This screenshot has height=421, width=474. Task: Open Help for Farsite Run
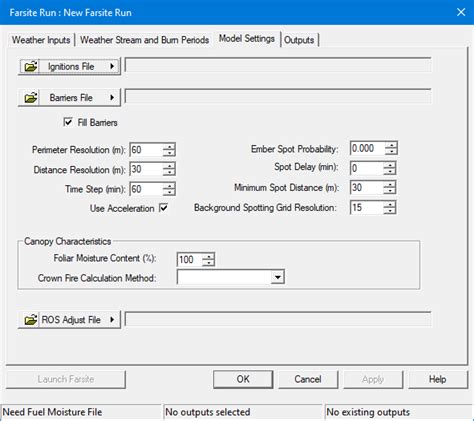(x=438, y=379)
